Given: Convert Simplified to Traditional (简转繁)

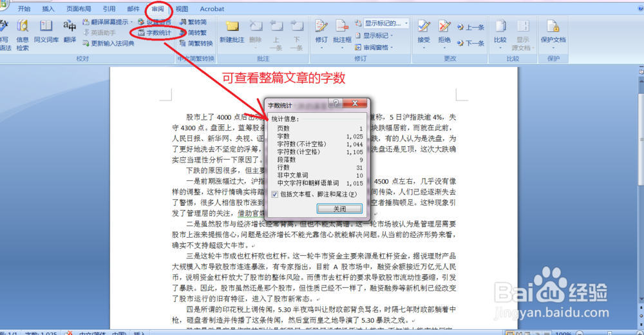Looking at the screenshot, I should [193, 32].
